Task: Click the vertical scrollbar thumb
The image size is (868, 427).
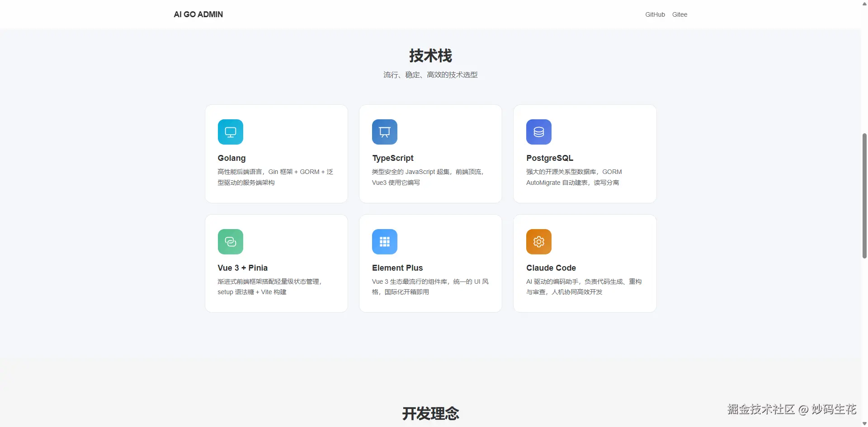Action: (x=864, y=196)
